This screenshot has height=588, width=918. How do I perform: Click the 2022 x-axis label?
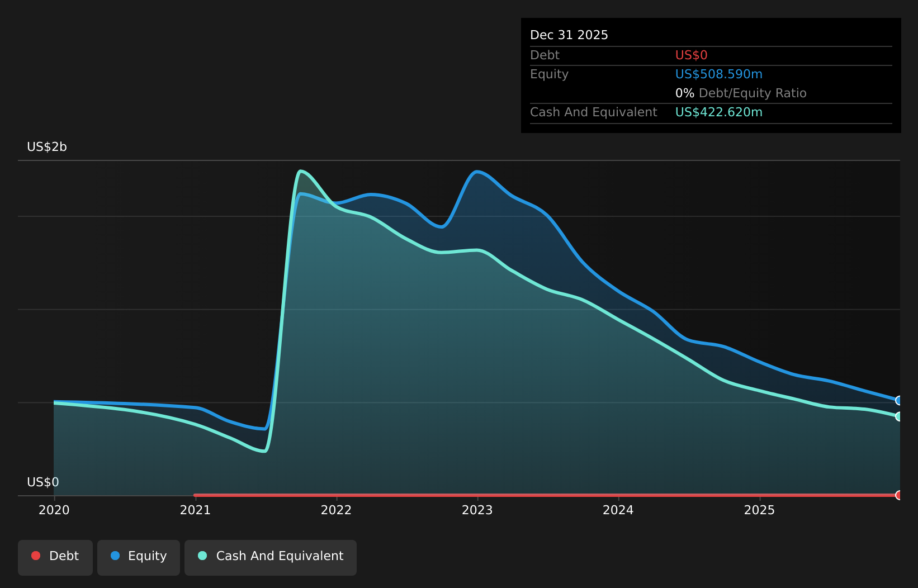tap(336, 510)
